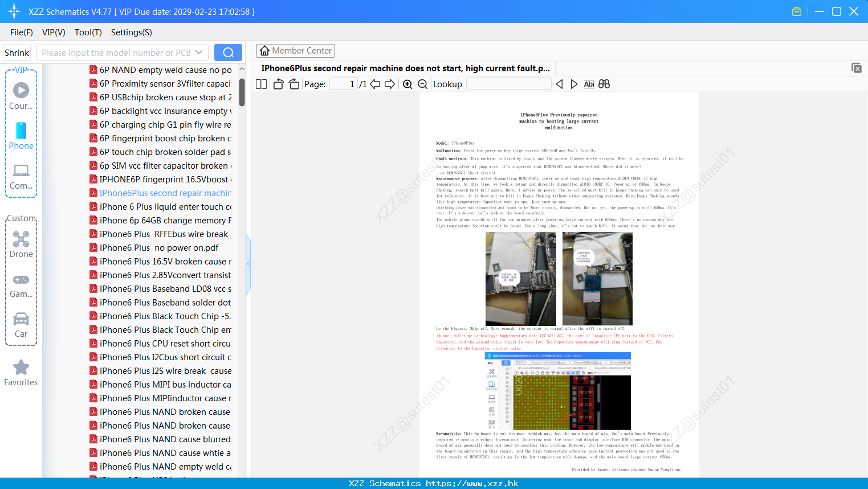Click the Abi text selection icon
868x489 pixels.
point(589,84)
